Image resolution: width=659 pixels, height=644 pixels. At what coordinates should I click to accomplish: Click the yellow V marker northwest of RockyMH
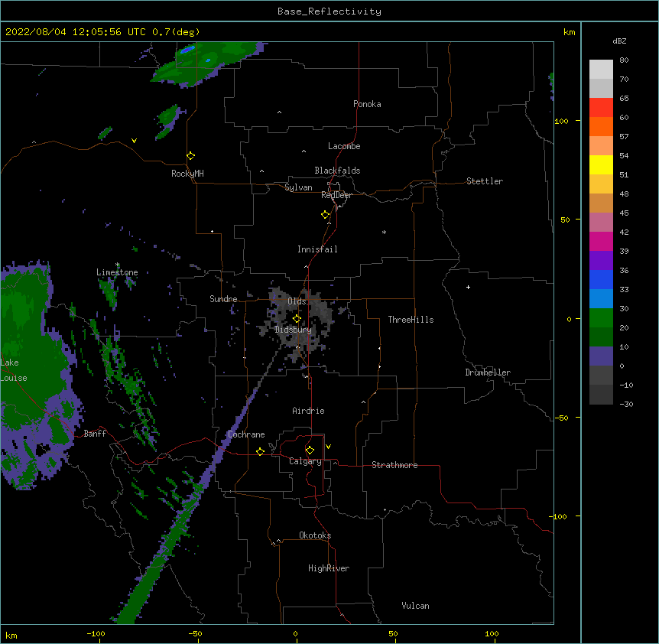[x=134, y=141]
